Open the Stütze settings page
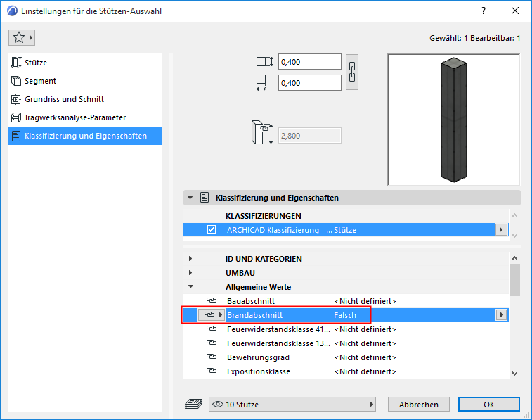The width and height of the screenshot is (532, 420). click(x=85, y=63)
